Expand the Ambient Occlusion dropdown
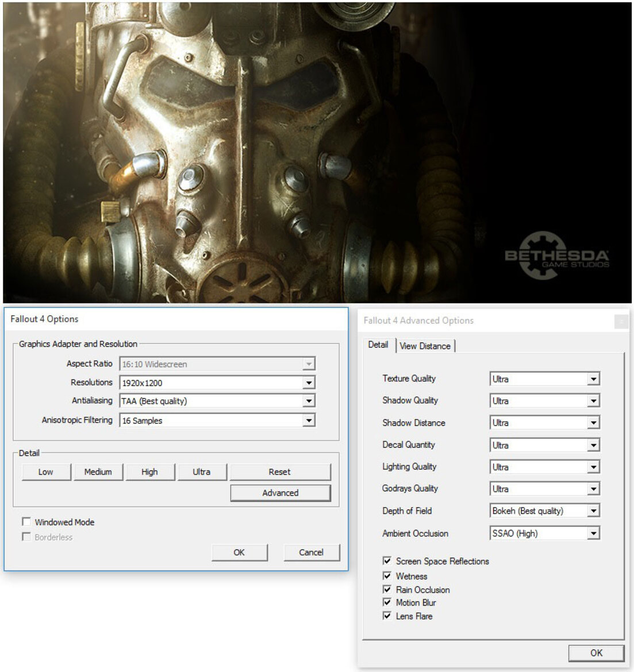 click(544, 533)
